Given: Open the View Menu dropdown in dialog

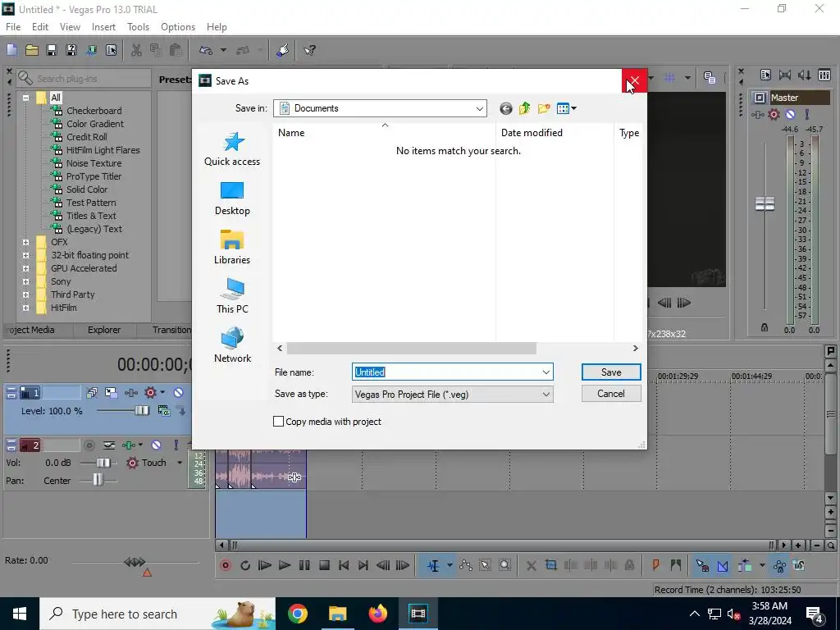Looking at the screenshot, I should (567, 109).
